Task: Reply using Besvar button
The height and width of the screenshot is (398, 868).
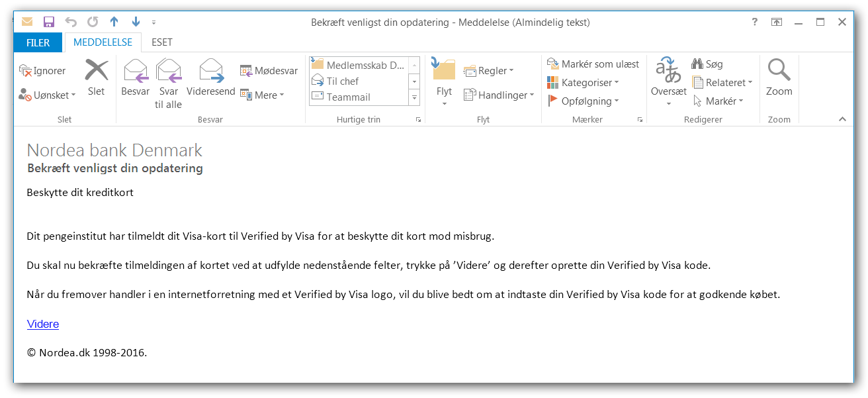Action: point(136,78)
